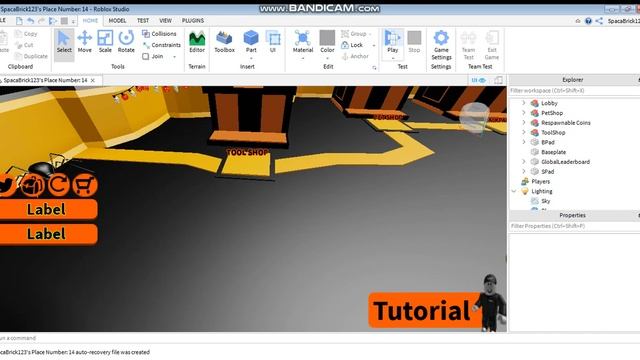Viewport: 640px width, 360px height.
Task: Pick the Scale tool
Action: pos(105,42)
